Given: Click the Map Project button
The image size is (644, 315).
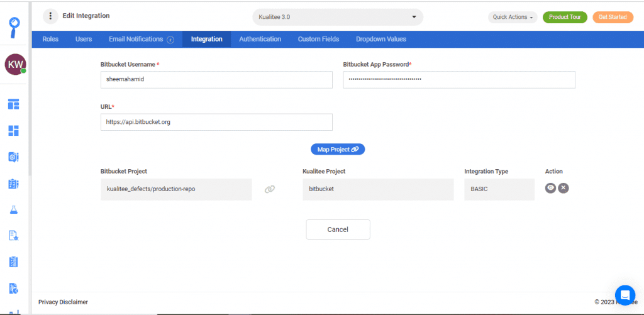Looking at the screenshot, I should click(x=338, y=150).
